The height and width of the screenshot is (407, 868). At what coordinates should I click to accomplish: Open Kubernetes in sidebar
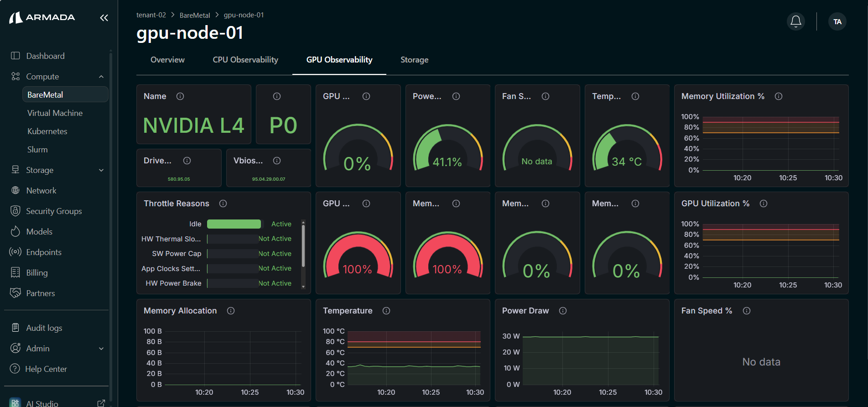click(x=47, y=131)
